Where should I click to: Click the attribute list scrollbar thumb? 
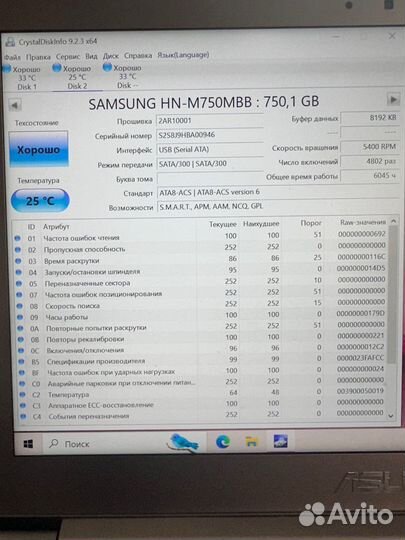click(x=392, y=294)
